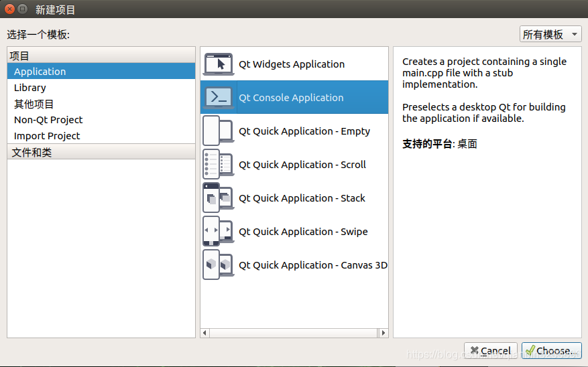Select Qt Console Application template text
Viewport: 588px width, 367px height.
point(291,98)
